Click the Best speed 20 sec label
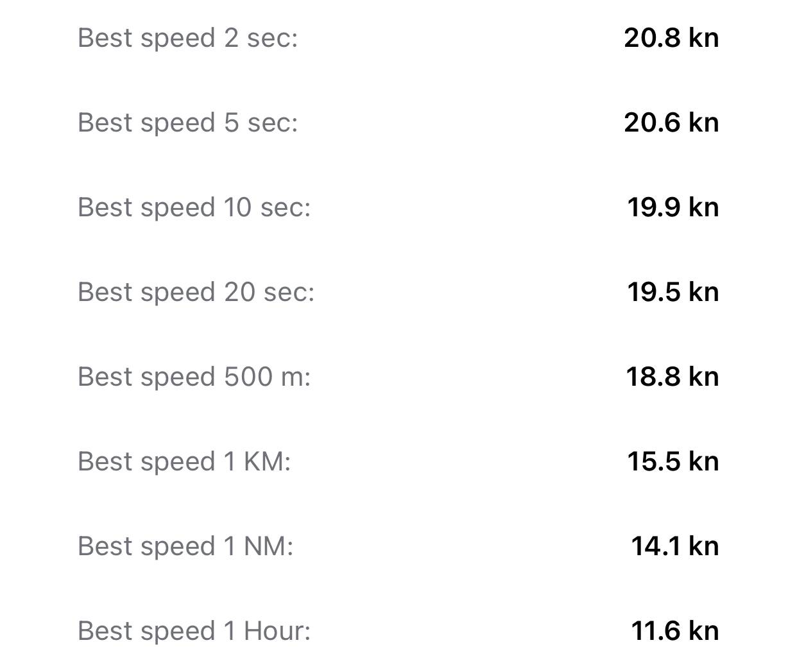797x672 pixels. click(196, 293)
